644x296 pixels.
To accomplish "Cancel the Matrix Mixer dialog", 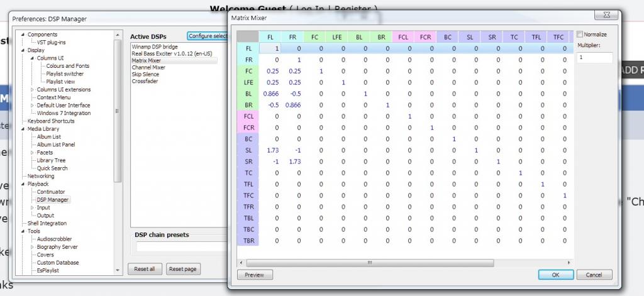I will pos(594,275).
